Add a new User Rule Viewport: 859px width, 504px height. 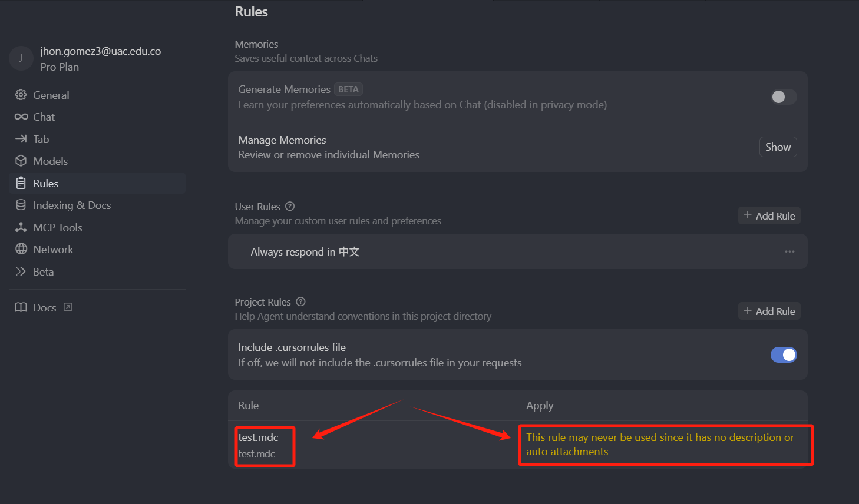[x=769, y=215]
